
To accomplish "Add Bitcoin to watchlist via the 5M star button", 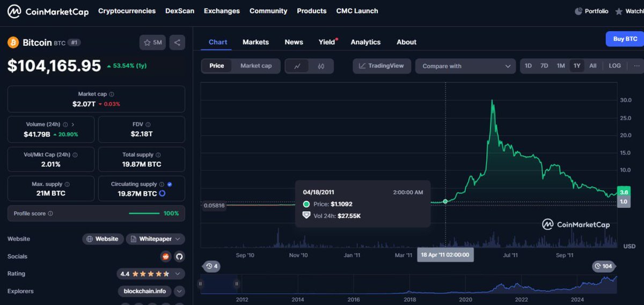I will 153,42.
